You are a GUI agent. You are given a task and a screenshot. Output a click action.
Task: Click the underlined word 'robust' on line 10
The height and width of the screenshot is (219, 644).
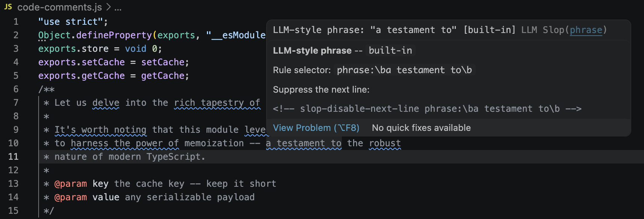385,143
